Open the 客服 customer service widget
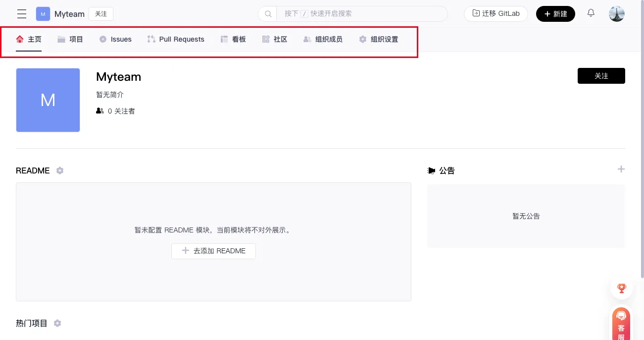The image size is (644, 340). click(x=621, y=325)
